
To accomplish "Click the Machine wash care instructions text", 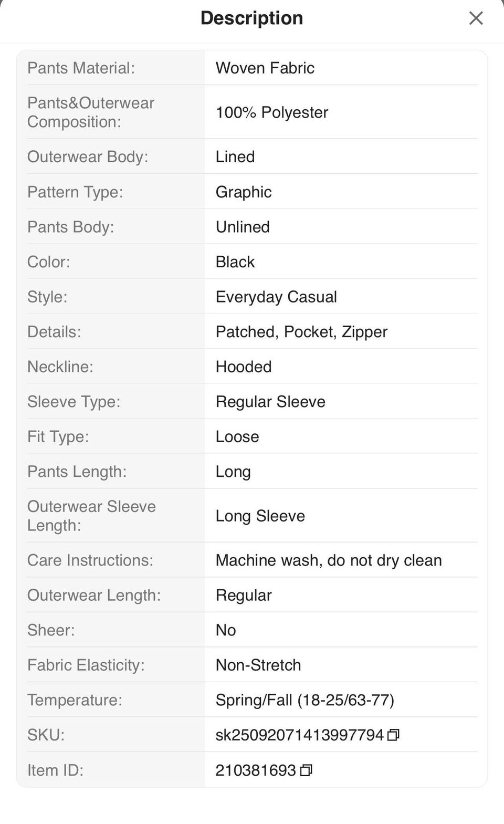I will coord(329,560).
